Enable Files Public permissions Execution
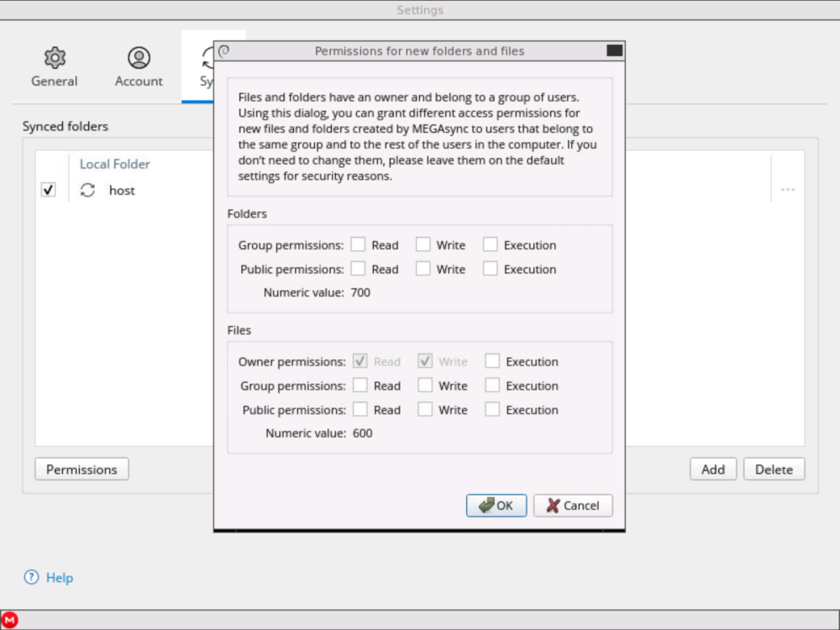 492,409
